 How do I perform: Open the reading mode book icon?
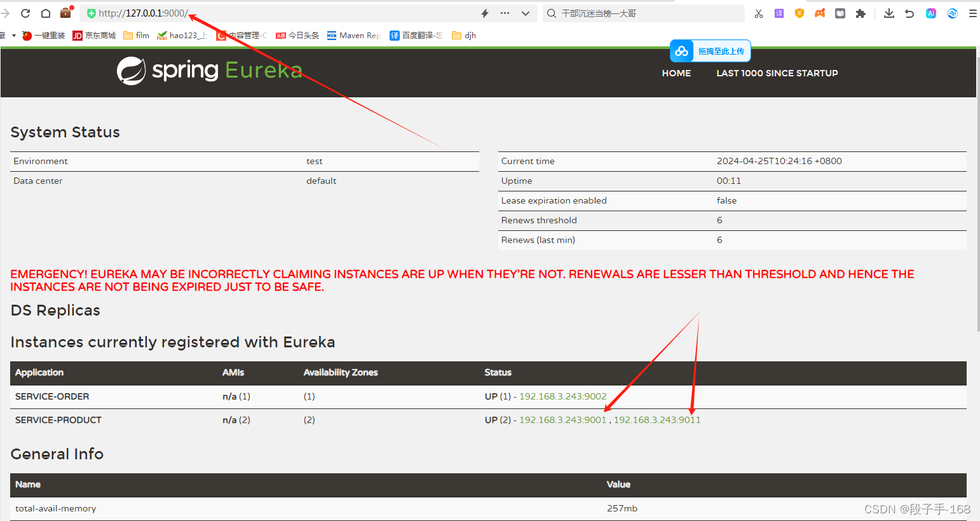[x=840, y=13]
